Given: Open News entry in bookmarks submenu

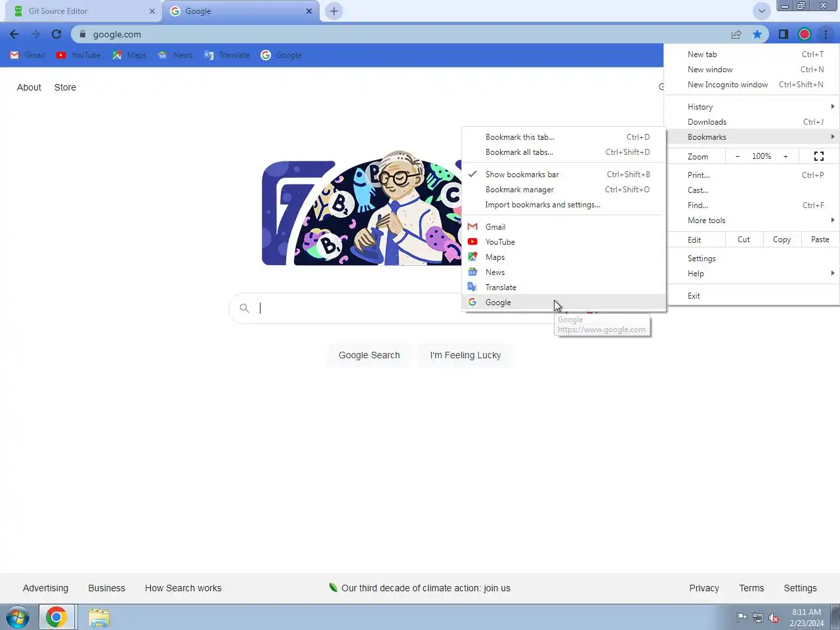Looking at the screenshot, I should coord(564,272).
